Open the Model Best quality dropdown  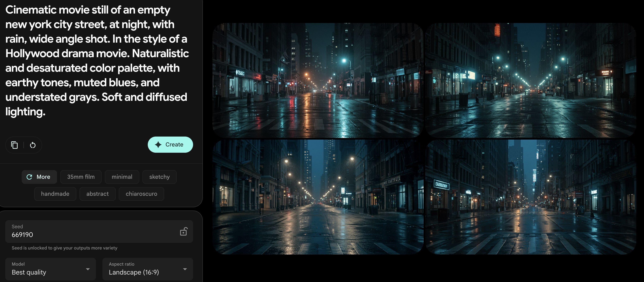[x=51, y=269]
